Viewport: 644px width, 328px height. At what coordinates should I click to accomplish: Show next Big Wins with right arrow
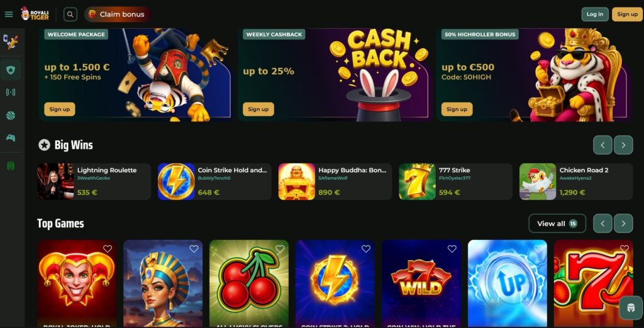point(623,145)
